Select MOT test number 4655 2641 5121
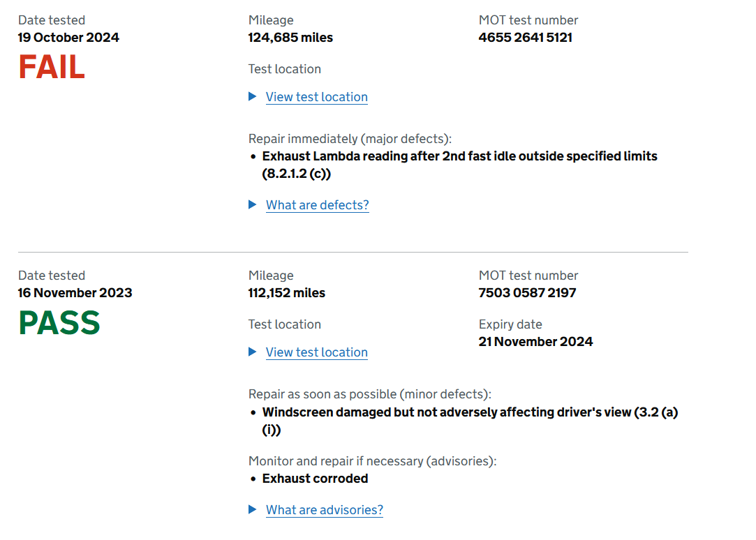The width and height of the screenshot is (756, 540). [x=525, y=38]
